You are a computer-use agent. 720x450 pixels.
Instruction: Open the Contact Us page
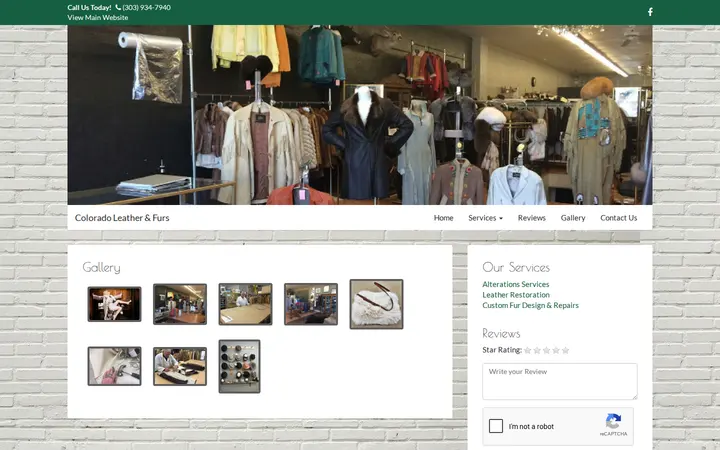[x=619, y=218]
